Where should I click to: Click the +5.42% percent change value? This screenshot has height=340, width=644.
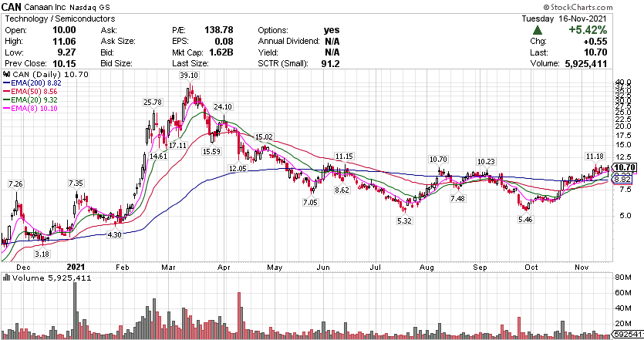coord(588,30)
